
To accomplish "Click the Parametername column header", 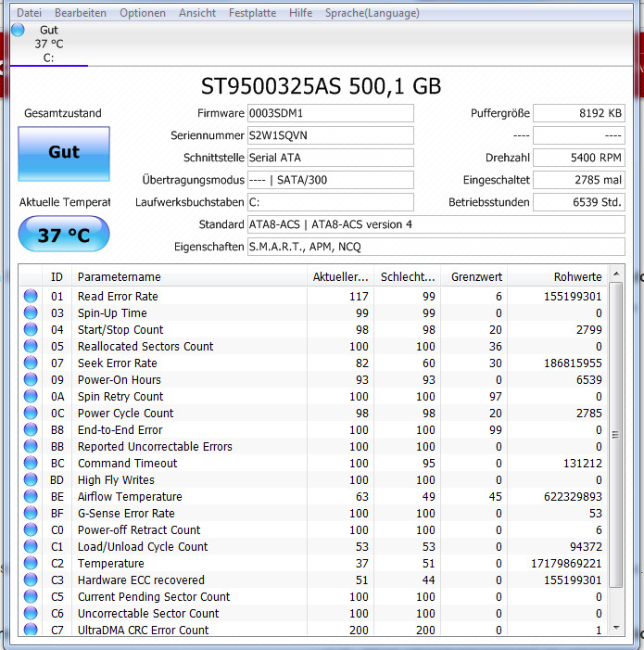I will coord(189,276).
